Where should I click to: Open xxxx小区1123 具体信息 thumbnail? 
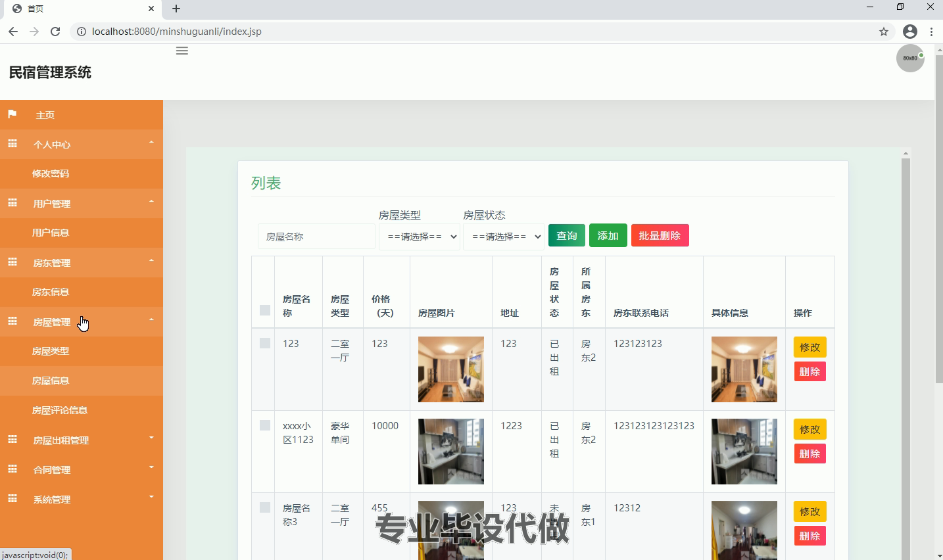744,452
